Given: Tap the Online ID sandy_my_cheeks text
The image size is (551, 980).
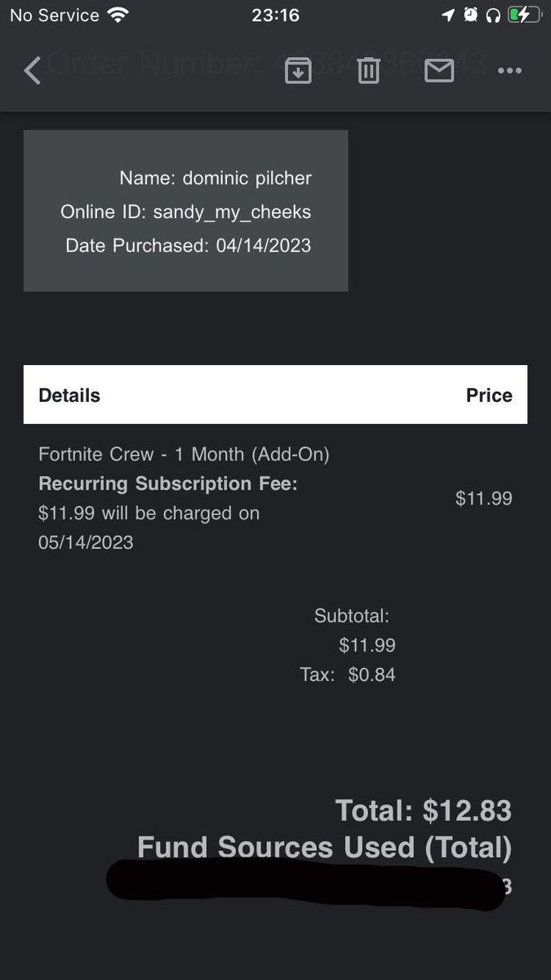Looking at the screenshot, I should tap(185, 212).
